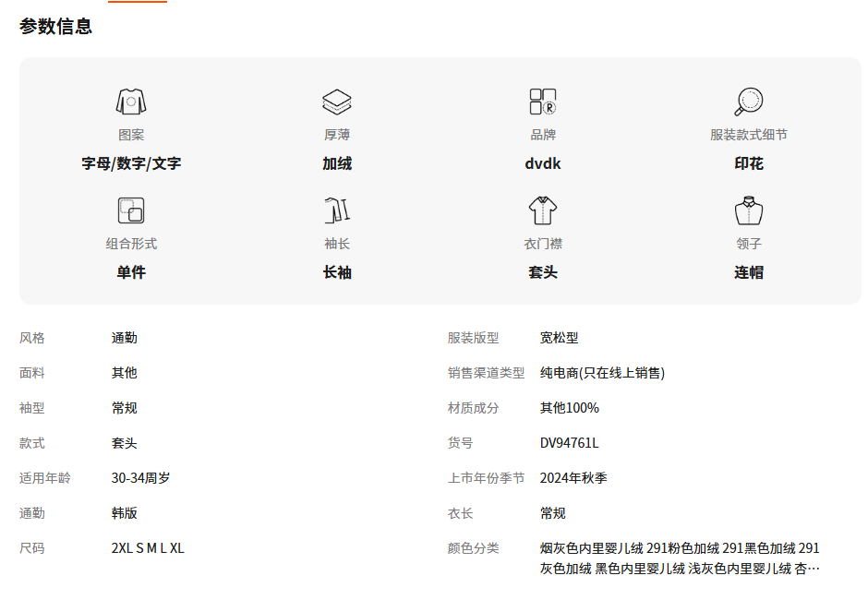
Task: Click the sleeve length (袖长) icon
Action: pos(337,210)
